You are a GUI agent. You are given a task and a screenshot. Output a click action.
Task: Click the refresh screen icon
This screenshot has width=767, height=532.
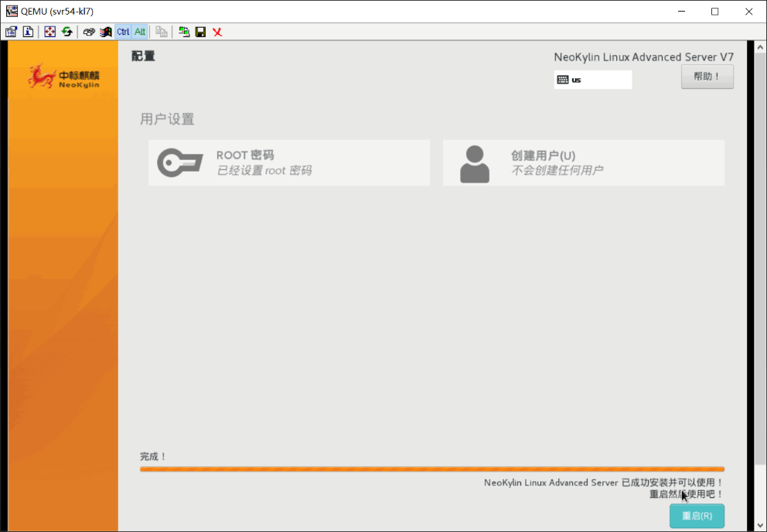[67, 32]
